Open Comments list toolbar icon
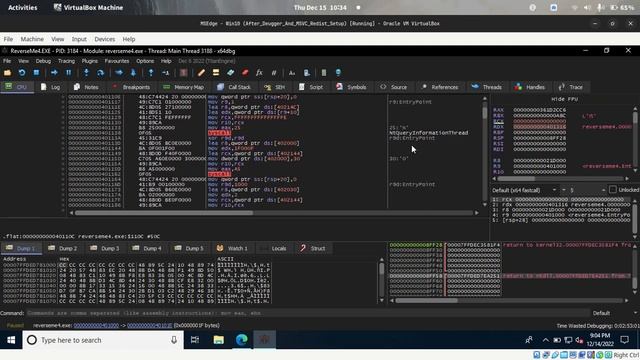 coord(216,73)
